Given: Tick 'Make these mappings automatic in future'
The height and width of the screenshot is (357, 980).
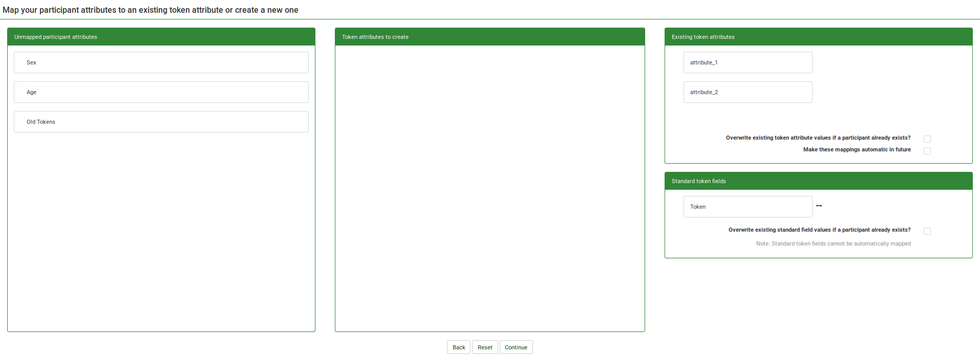Looking at the screenshot, I should [x=927, y=151].
